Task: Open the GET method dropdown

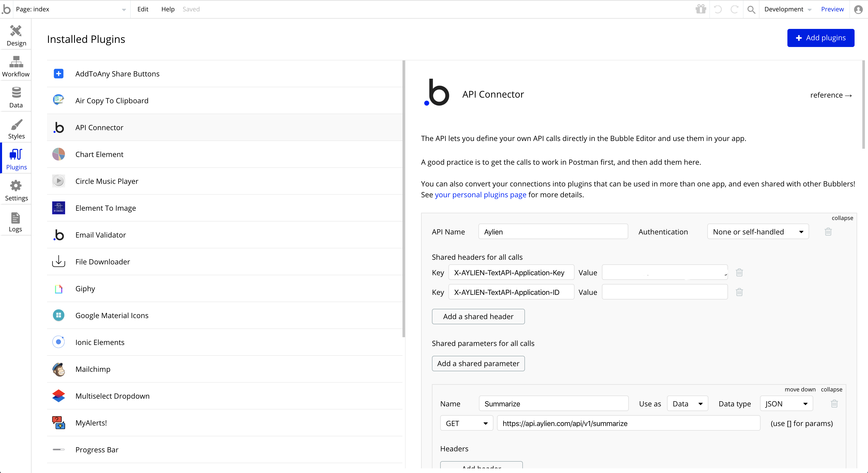Action: (x=467, y=423)
